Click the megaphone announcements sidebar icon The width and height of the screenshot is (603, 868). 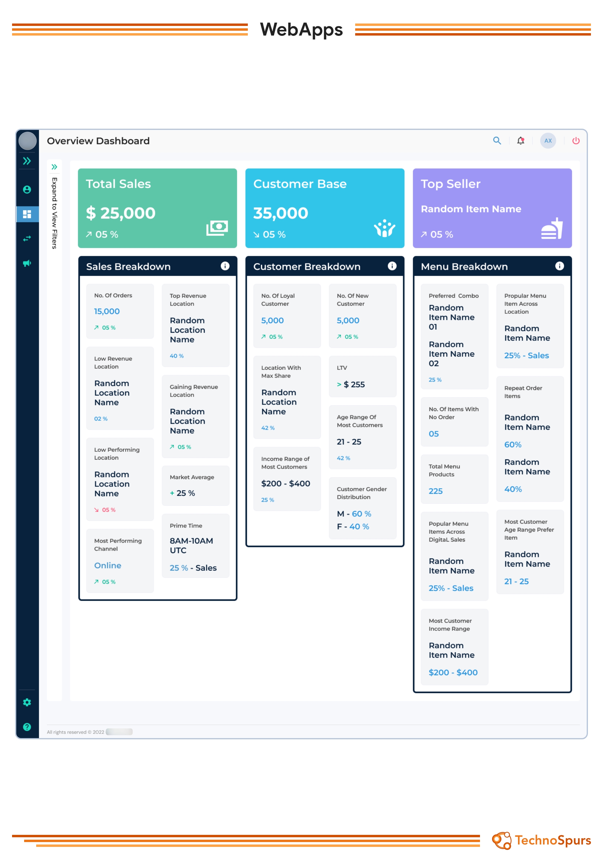point(27,263)
